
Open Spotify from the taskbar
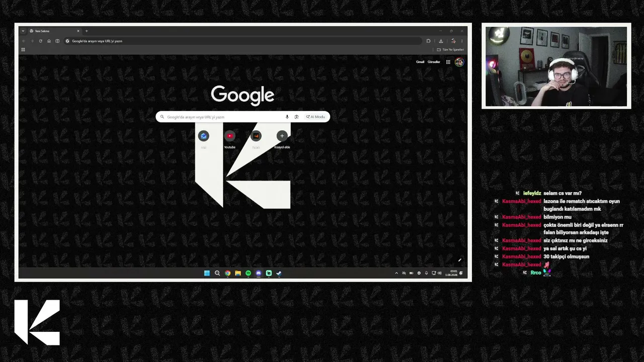click(x=248, y=274)
